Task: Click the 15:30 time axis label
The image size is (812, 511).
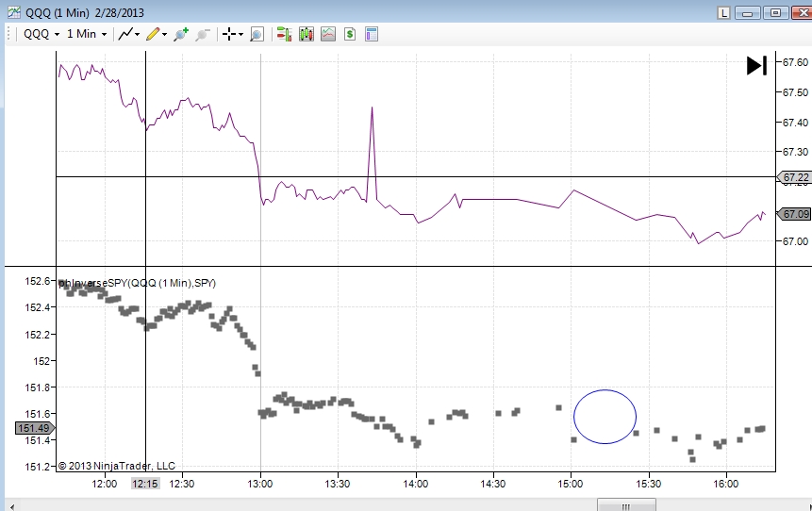Action: pos(648,484)
